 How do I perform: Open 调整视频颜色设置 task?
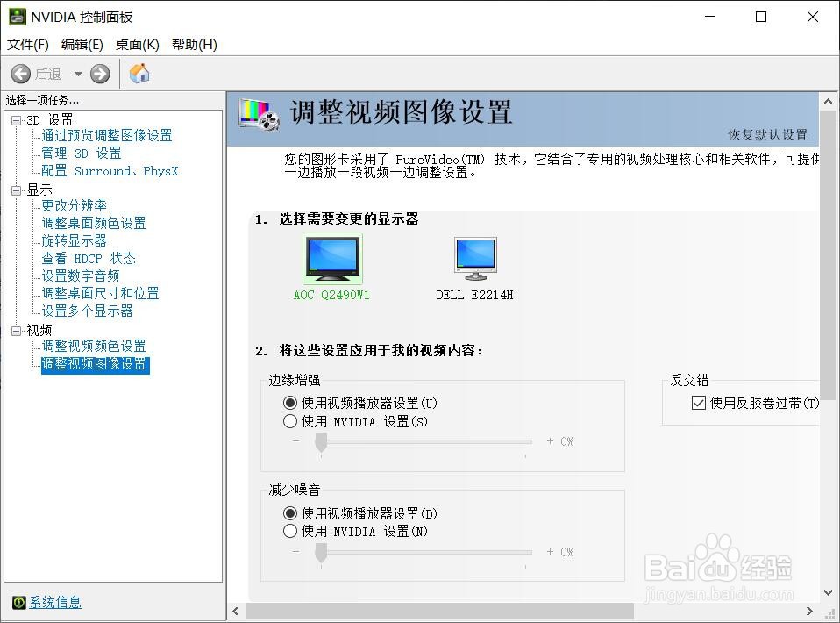[94, 347]
